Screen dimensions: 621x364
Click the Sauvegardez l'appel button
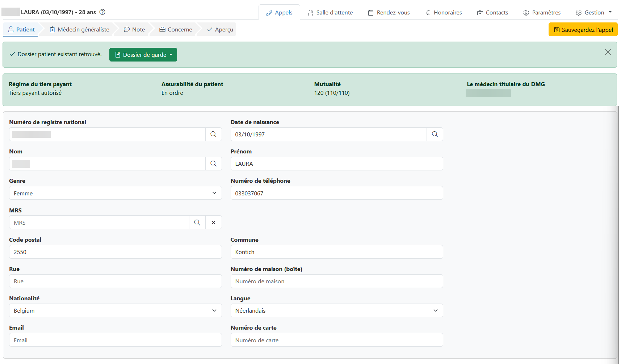point(583,30)
